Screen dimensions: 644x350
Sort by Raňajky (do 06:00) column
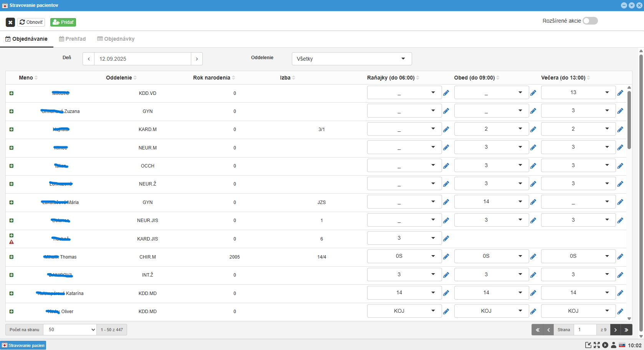393,78
